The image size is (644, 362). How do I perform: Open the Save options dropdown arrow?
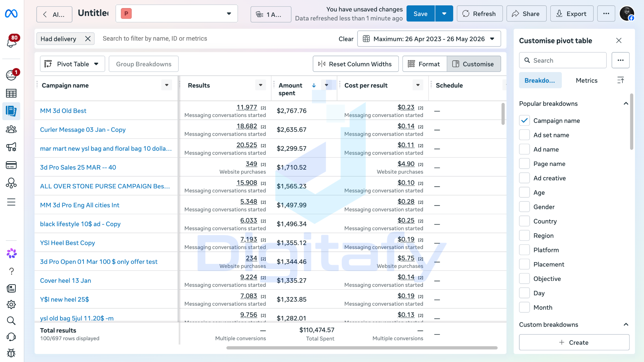[444, 14]
